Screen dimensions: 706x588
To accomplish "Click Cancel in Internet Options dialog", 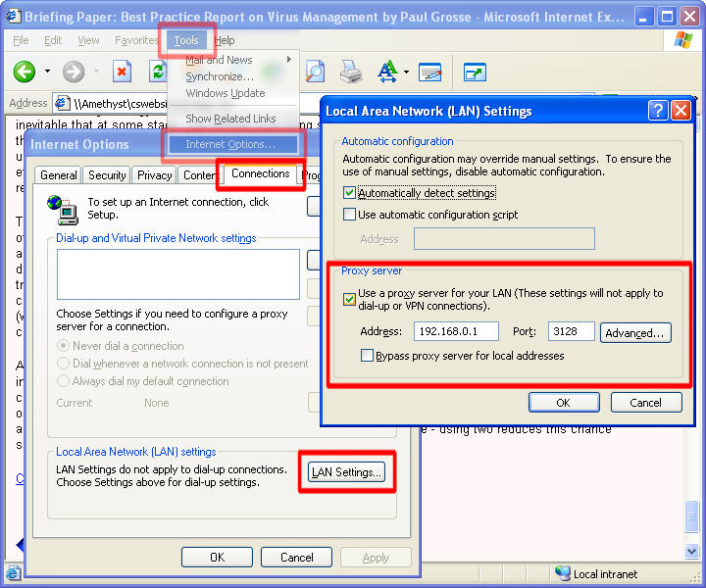I will coord(297,557).
